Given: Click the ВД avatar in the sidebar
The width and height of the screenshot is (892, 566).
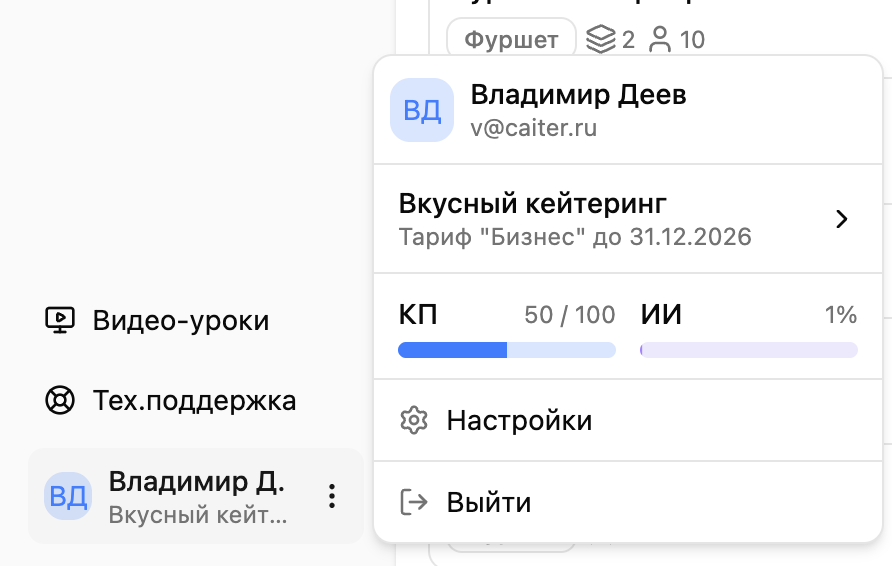Looking at the screenshot, I should click(x=68, y=497).
